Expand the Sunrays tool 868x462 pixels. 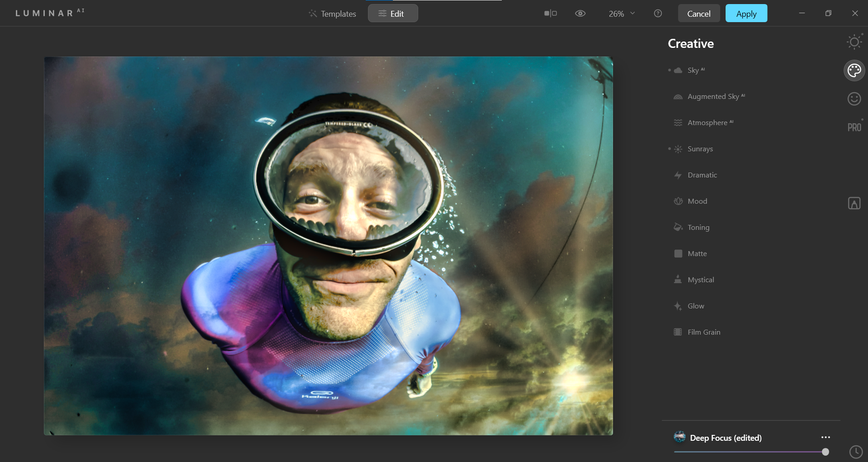click(x=700, y=149)
